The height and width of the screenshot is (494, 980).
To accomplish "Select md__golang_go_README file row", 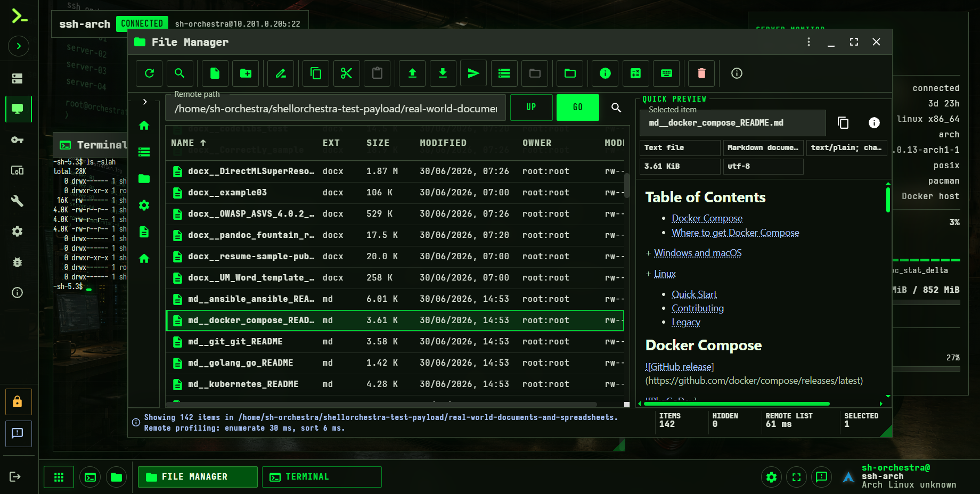I will coord(395,363).
